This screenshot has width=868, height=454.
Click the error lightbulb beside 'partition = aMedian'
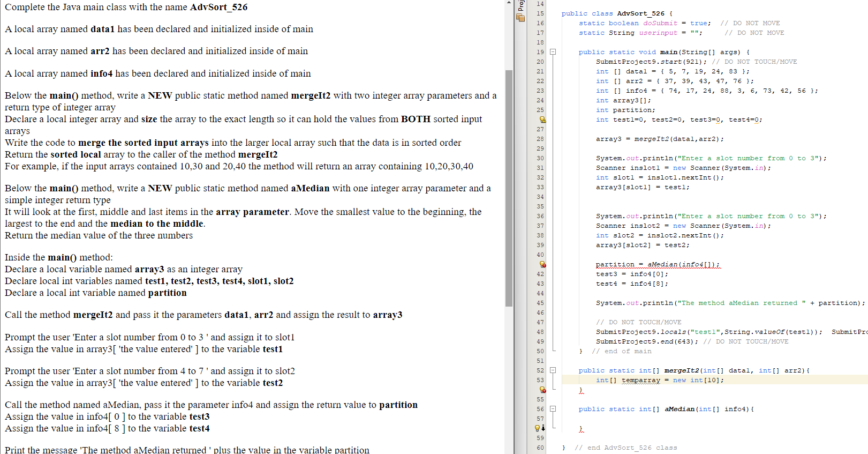[x=542, y=264]
